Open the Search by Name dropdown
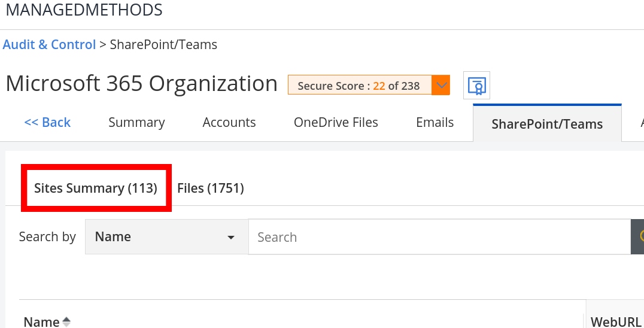The image size is (644, 328). (166, 237)
